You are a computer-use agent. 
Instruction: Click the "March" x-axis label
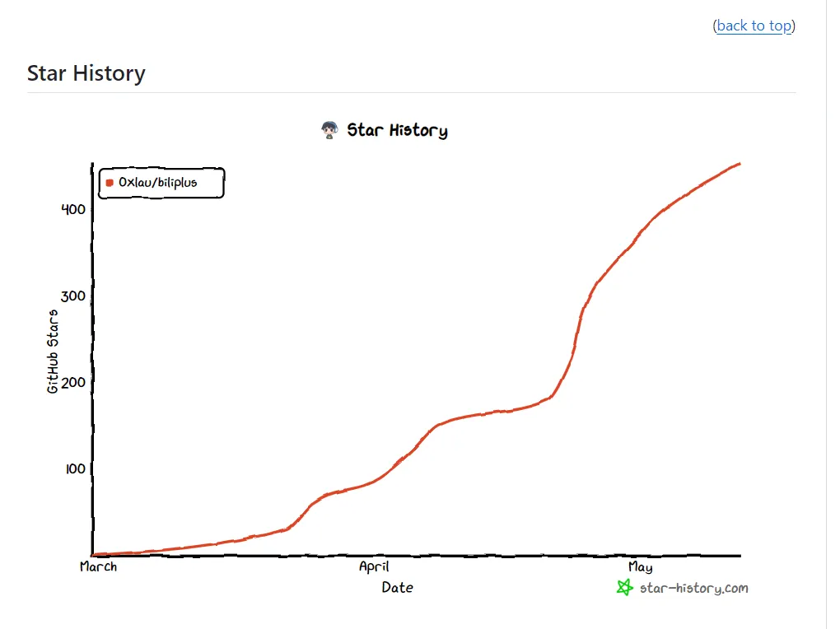click(x=98, y=567)
